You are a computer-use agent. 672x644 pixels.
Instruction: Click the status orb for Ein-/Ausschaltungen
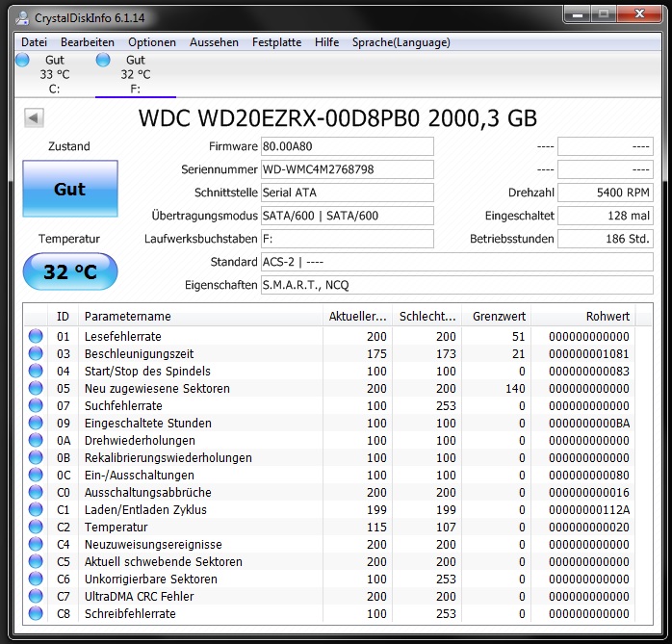click(x=36, y=476)
